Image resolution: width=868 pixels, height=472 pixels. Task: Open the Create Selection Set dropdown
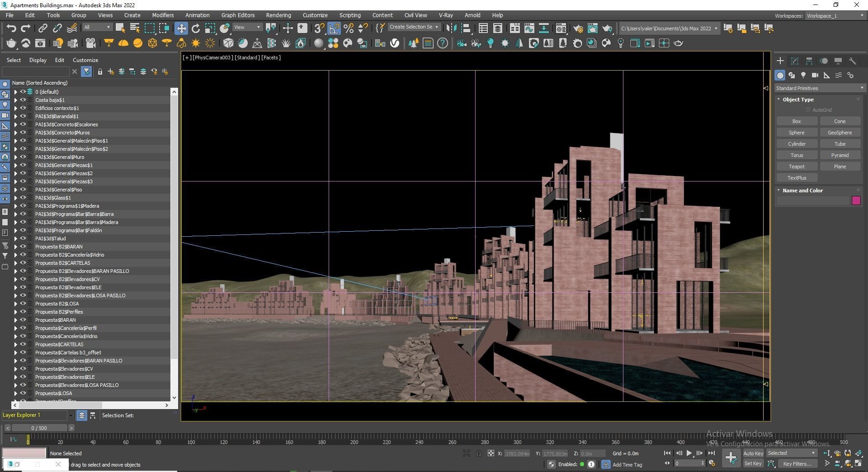pyautogui.click(x=414, y=27)
